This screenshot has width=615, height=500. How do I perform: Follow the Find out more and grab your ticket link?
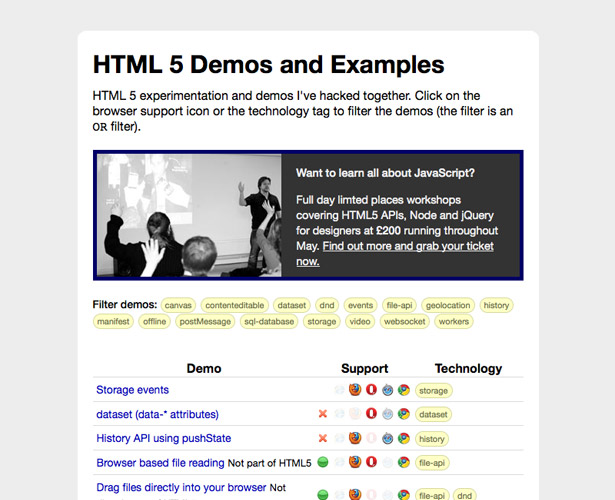click(x=408, y=246)
